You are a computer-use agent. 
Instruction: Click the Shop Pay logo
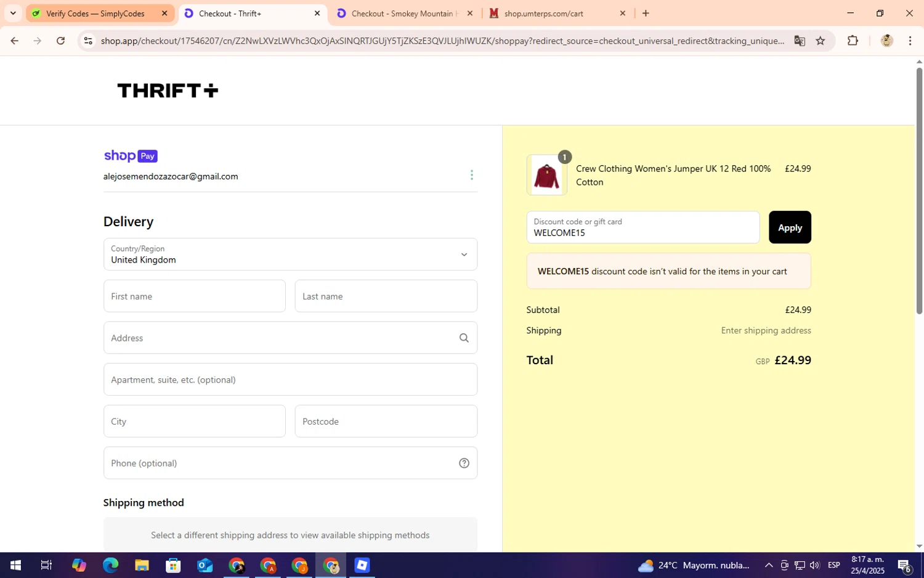click(131, 156)
